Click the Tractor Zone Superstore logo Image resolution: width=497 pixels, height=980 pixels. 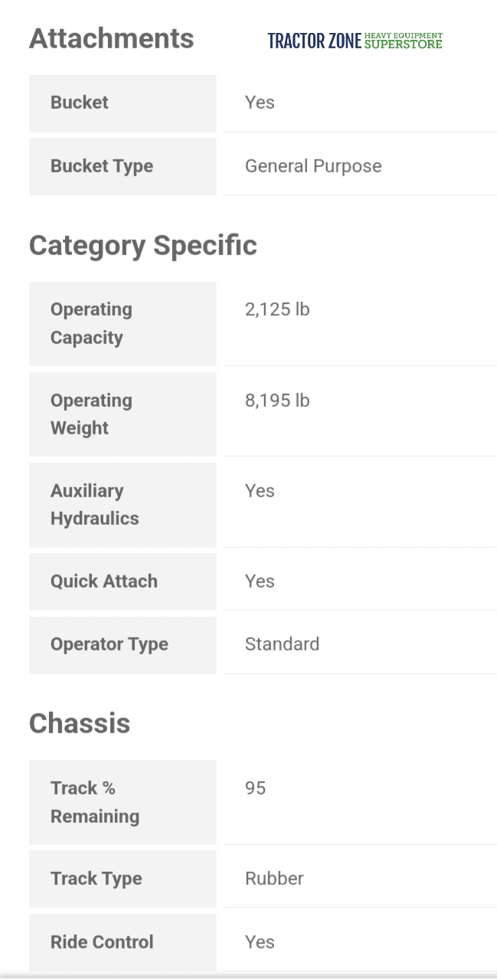[355, 41]
